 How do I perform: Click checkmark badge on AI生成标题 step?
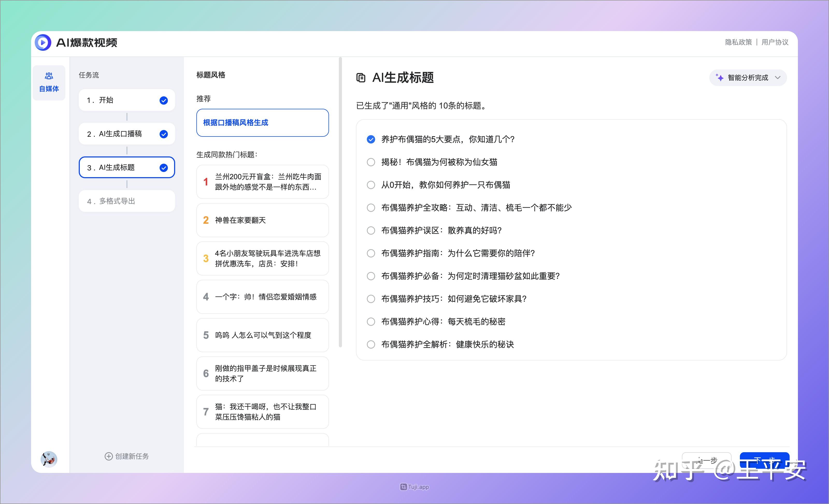point(164,168)
